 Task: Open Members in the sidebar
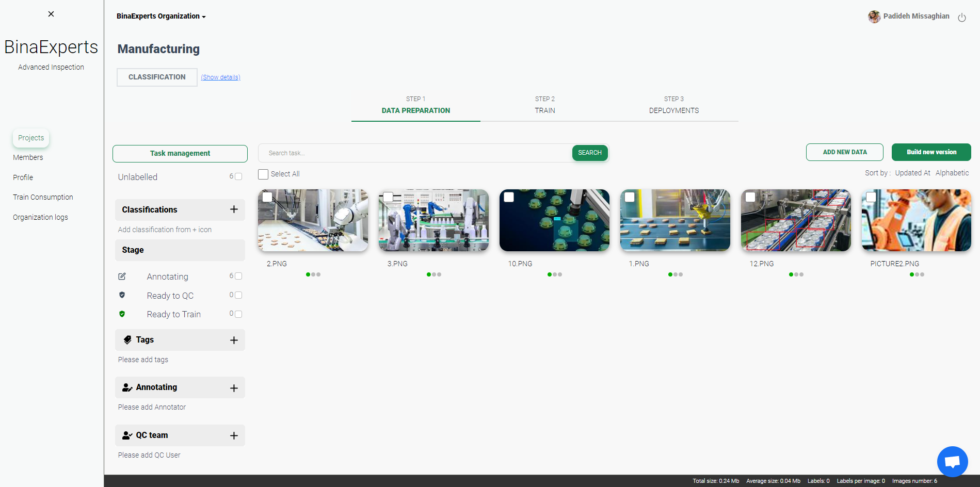click(28, 157)
